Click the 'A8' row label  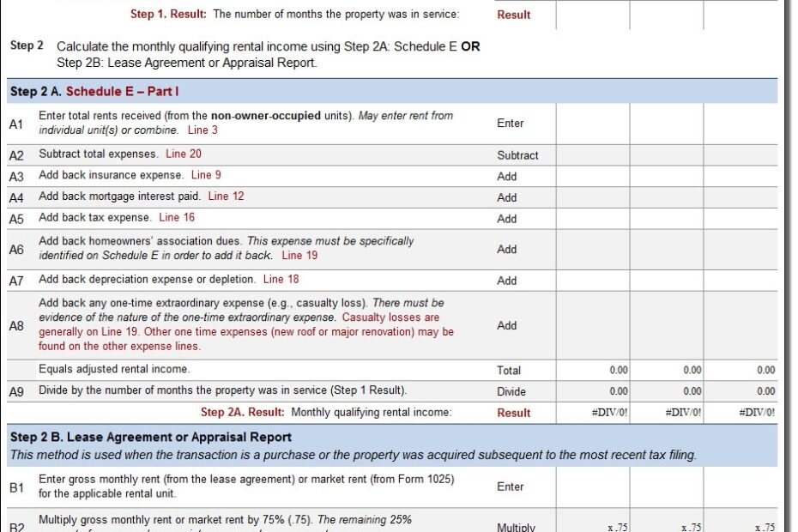point(16,326)
